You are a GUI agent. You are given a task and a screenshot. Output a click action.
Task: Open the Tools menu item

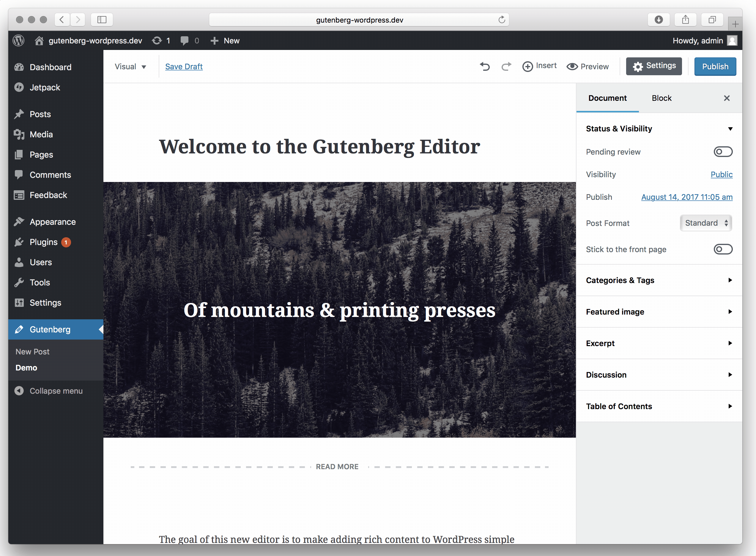point(56,282)
